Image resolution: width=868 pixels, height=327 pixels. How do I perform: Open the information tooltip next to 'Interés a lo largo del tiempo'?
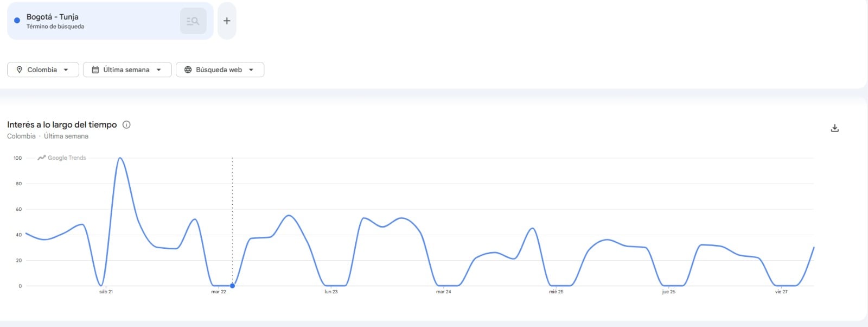coord(127,124)
